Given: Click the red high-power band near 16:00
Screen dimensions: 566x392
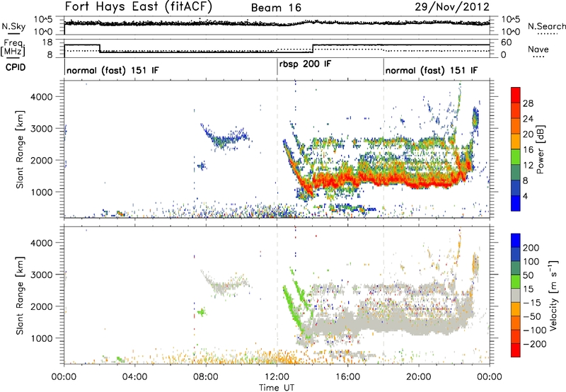Looking at the screenshot, I should [347, 179].
